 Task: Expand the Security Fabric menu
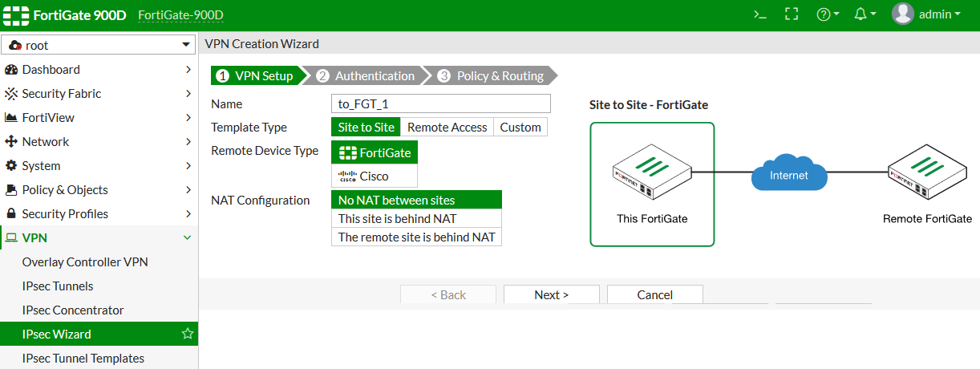tap(99, 94)
